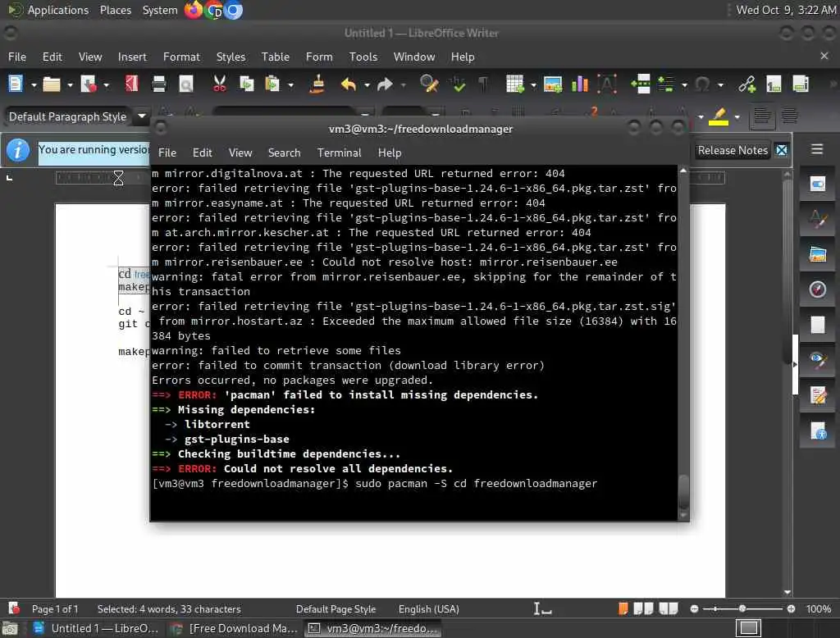The height and width of the screenshot is (638, 840).
Task: Select Clone Formatting brush icon
Action: pyautogui.click(x=317, y=84)
